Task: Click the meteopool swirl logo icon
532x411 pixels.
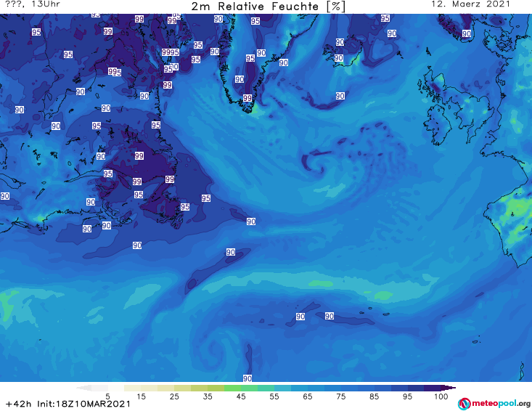Action: (x=464, y=404)
